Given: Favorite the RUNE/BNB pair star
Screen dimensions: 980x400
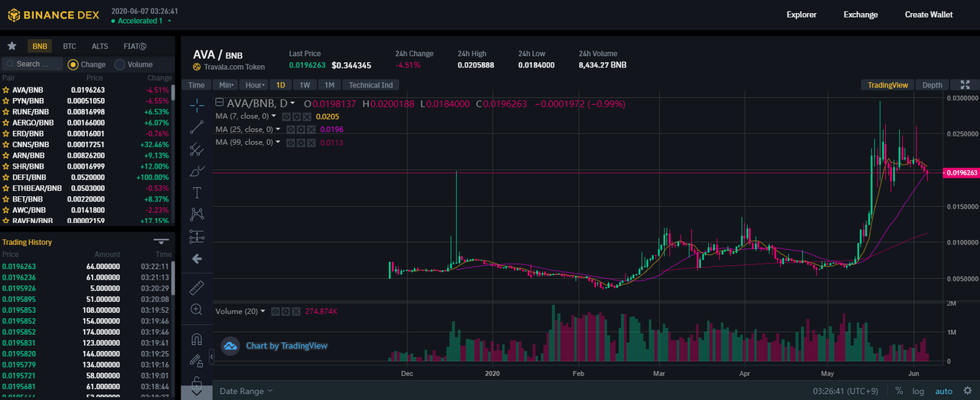Looking at the screenshot, I should [x=5, y=112].
